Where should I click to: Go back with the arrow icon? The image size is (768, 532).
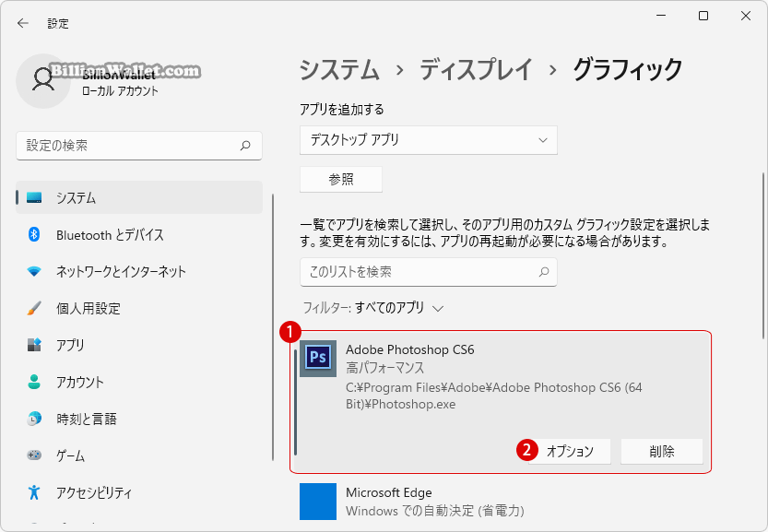click(x=22, y=23)
